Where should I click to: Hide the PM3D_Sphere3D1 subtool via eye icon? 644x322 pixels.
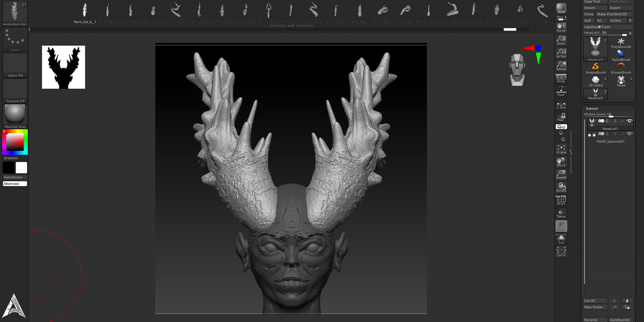pyautogui.click(x=630, y=135)
